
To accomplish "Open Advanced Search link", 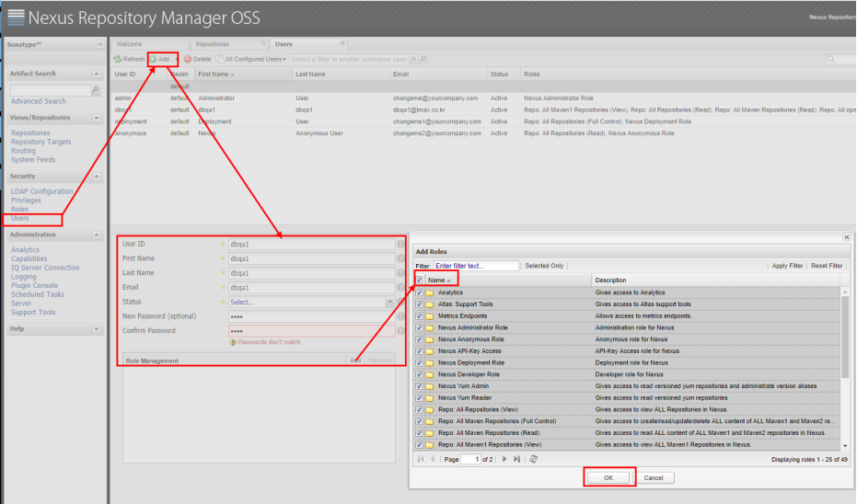I will (39, 101).
